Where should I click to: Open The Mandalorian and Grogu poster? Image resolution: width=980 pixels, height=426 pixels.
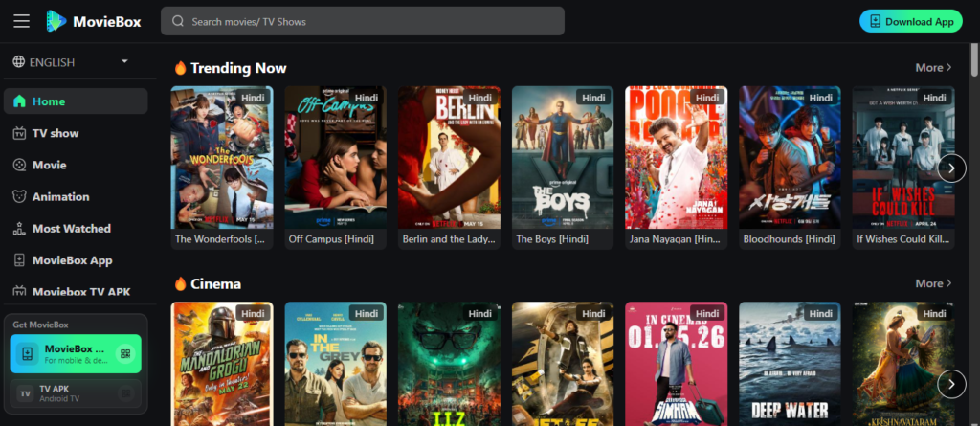[x=222, y=364]
